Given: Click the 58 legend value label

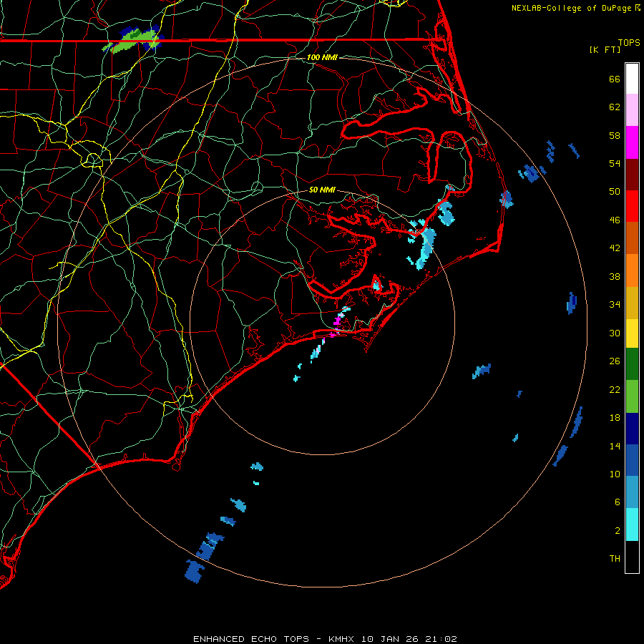Looking at the screenshot, I should tap(615, 135).
